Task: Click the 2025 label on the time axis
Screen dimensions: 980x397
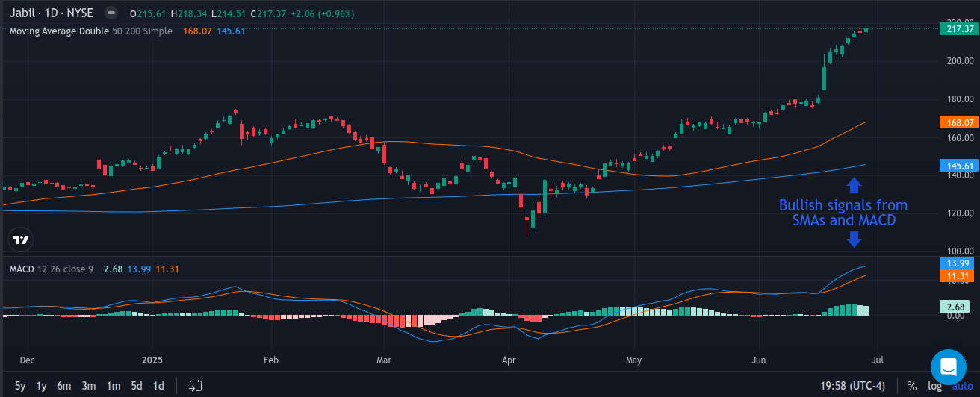Action: coord(151,360)
